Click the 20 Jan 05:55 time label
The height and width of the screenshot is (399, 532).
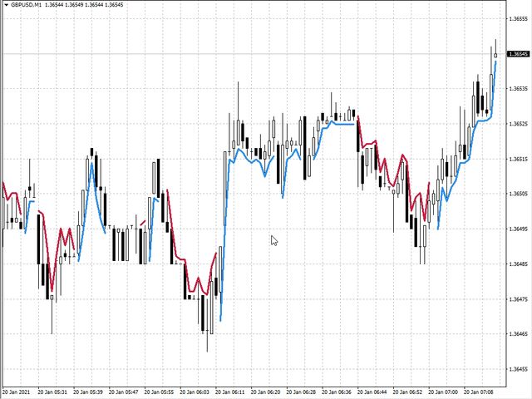(x=159, y=392)
